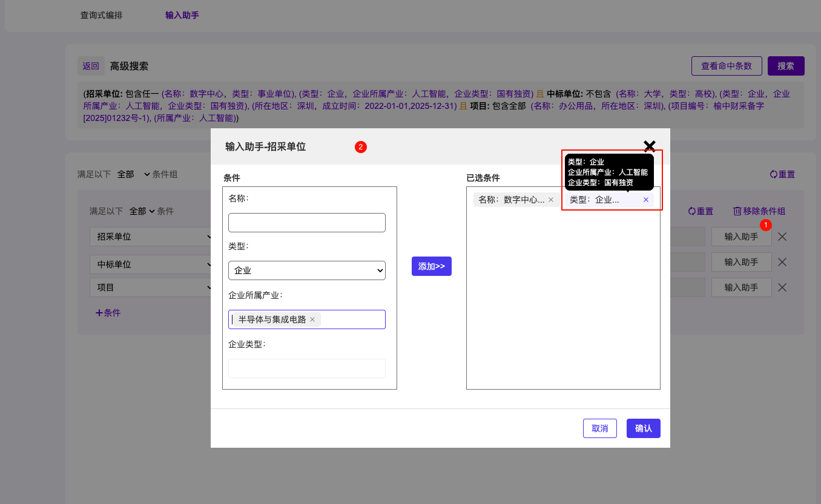
Task: Open the 招采单位 field selector
Action: tap(151, 237)
